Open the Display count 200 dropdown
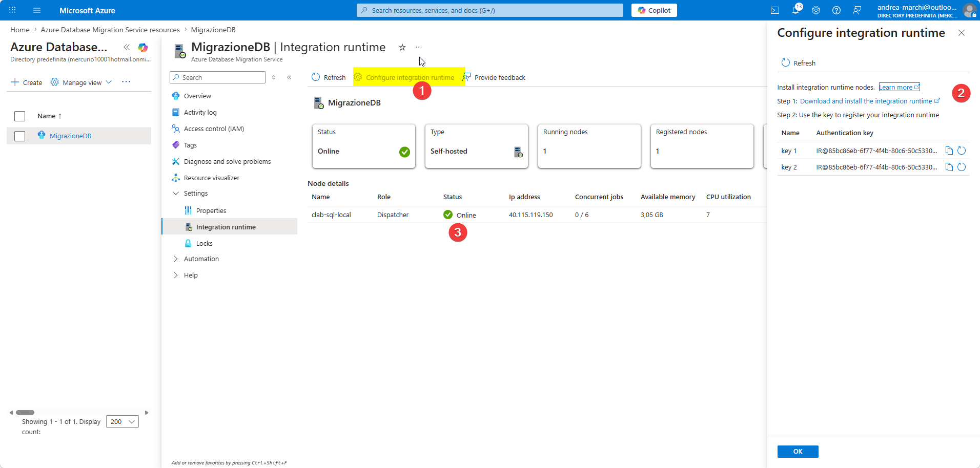 coord(122,421)
